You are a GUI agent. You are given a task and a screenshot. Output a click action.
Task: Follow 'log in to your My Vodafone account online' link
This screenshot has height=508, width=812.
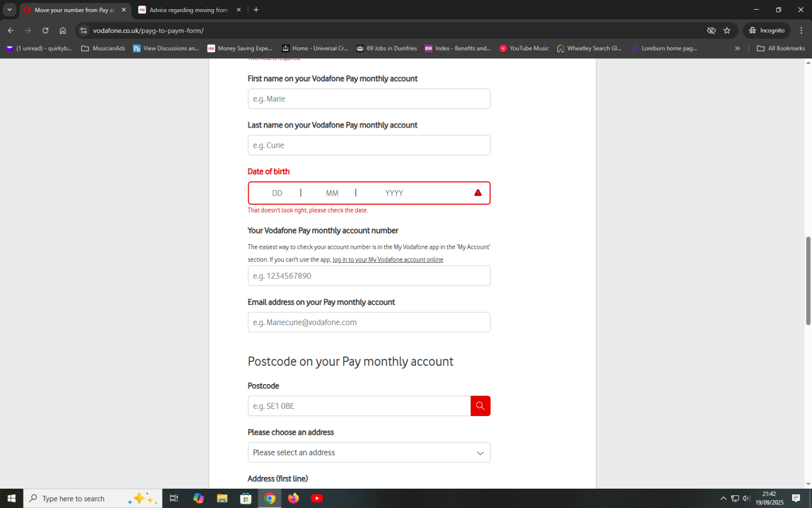click(388, 260)
